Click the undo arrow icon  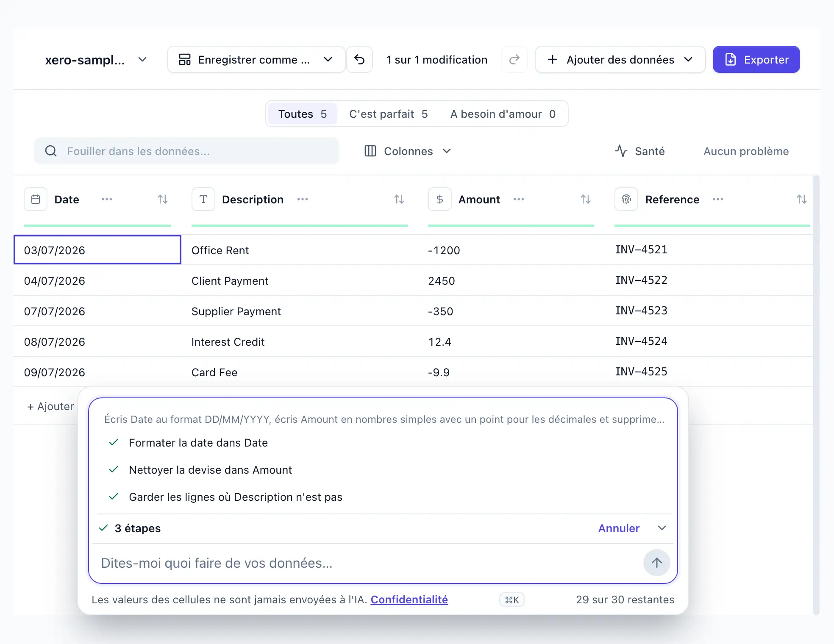point(359,60)
